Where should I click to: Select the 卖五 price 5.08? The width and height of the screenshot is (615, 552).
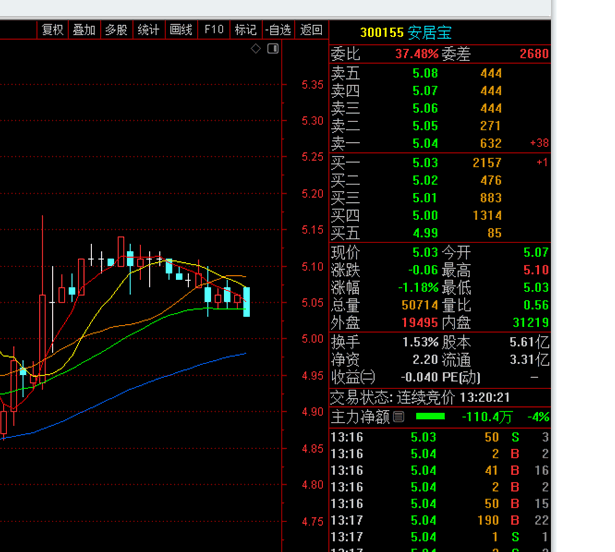[425, 73]
